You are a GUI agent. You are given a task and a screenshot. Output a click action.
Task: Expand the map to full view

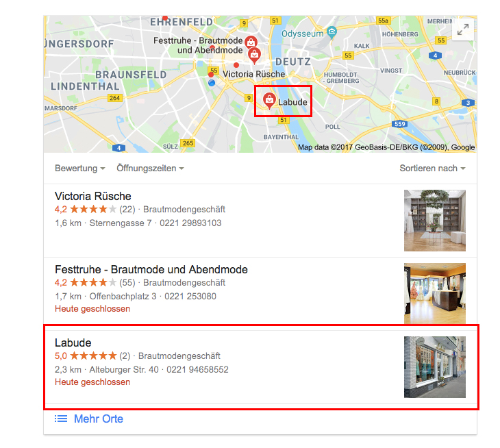462,29
